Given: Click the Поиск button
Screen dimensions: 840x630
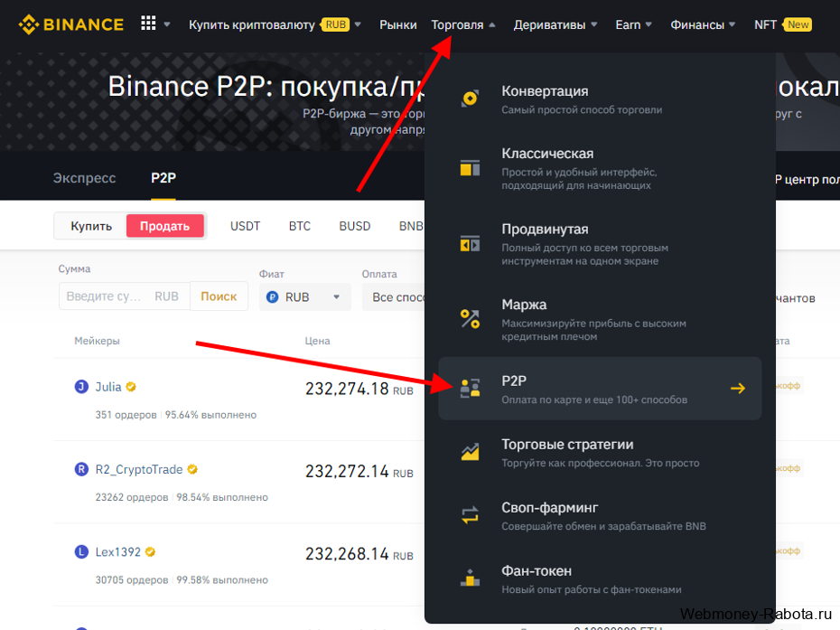Looking at the screenshot, I should pyautogui.click(x=219, y=296).
